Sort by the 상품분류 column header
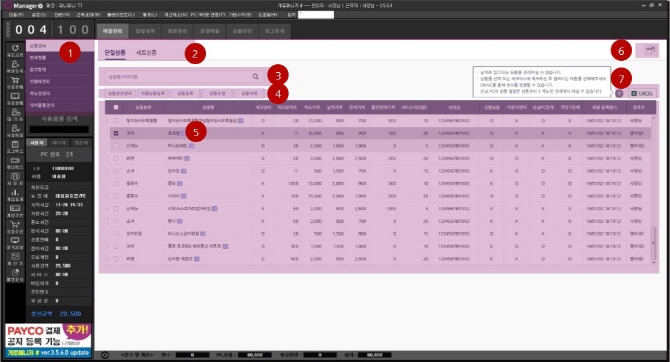The image size is (670, 362). [x=143, y=107]
